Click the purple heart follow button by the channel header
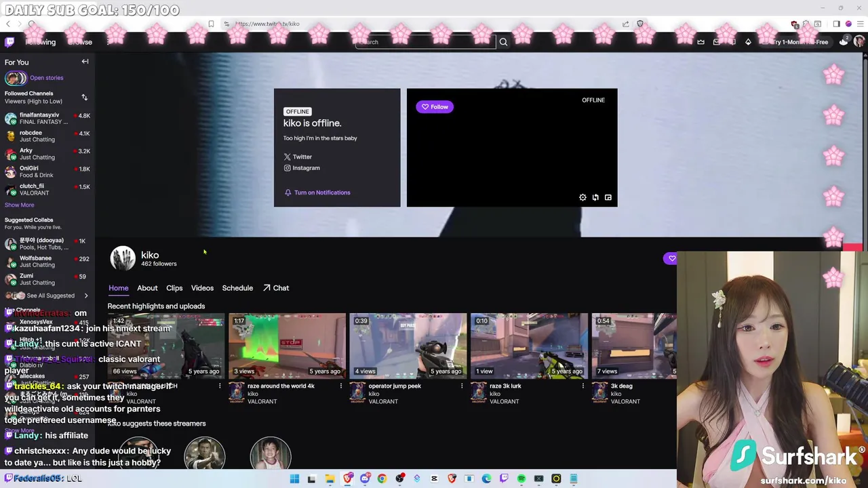 click(671, 258)
